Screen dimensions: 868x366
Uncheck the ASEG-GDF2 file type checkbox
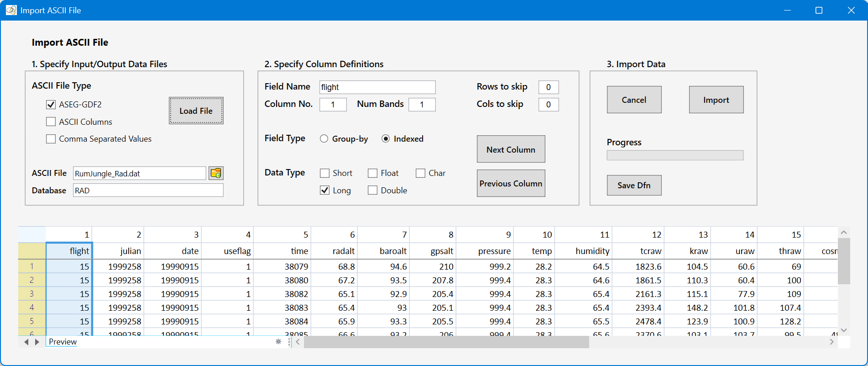tap(51, 105)
